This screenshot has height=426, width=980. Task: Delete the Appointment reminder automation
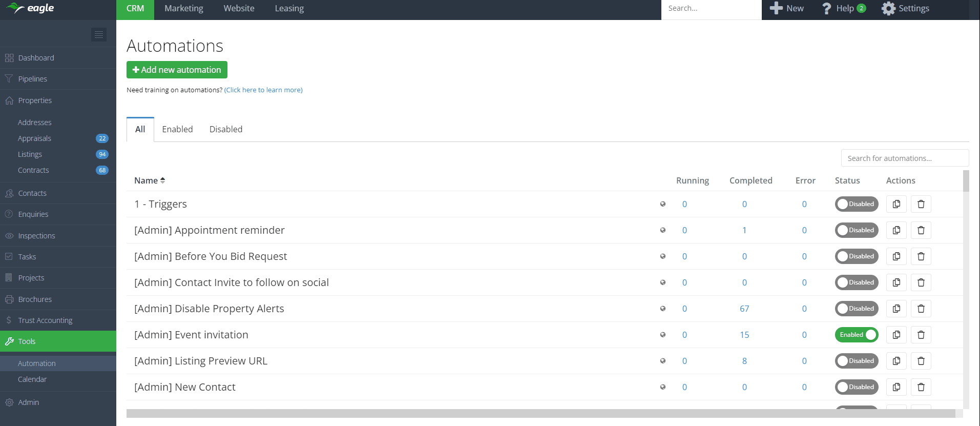[x=921, y=230]
